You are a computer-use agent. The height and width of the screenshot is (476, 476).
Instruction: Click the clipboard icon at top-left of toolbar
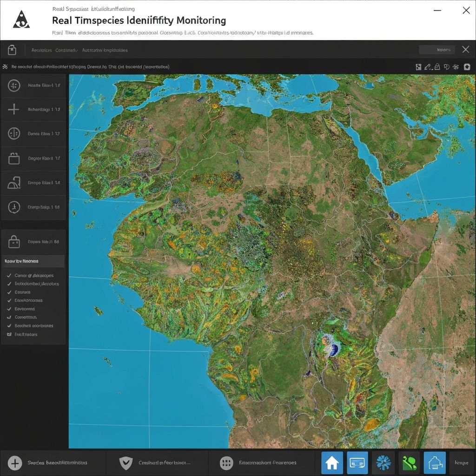[12, 50]
